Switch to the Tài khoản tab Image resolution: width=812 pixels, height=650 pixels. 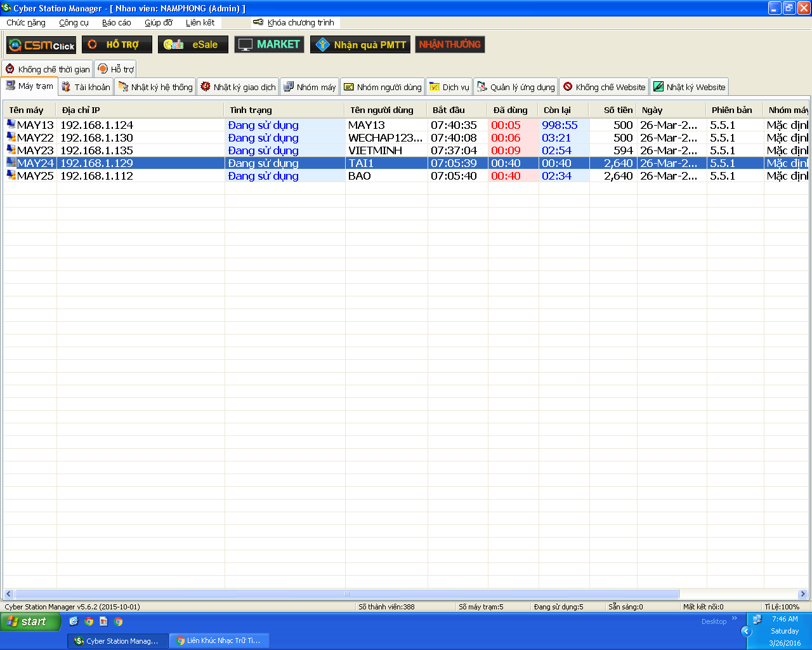[x=86, y=87]
